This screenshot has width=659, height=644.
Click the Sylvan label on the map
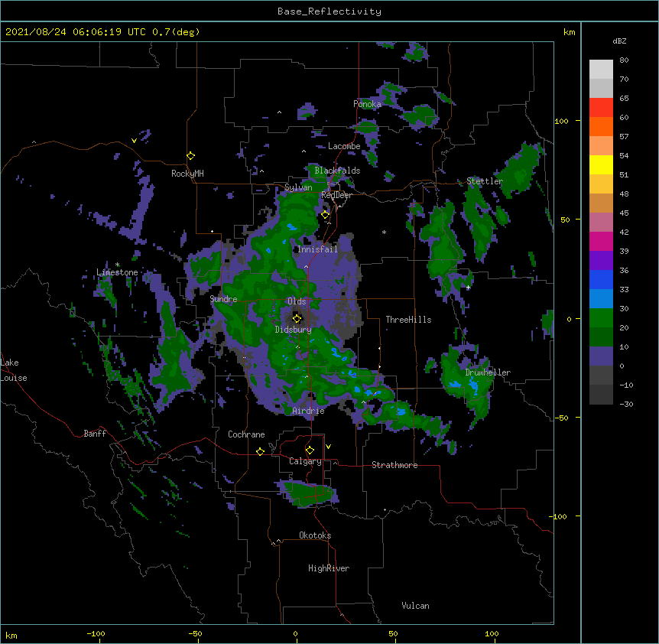pos(298,187)
